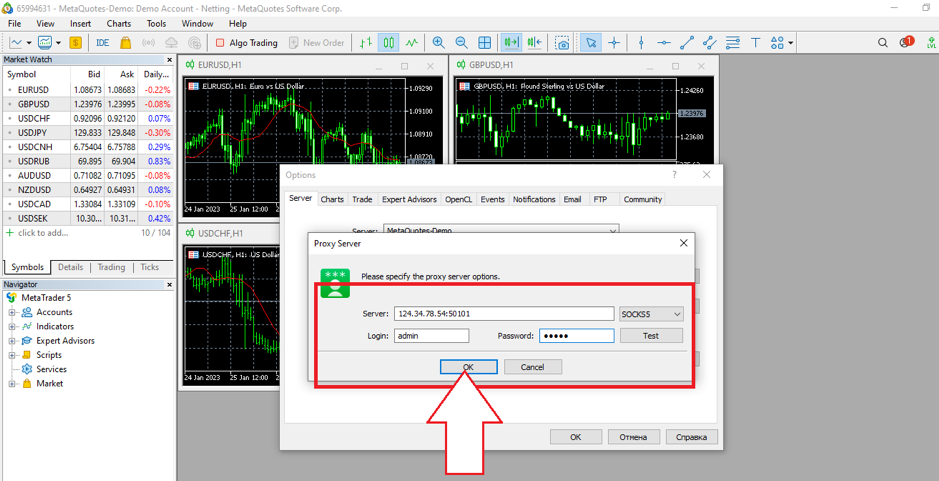Switch to Expert Advisors tab in Options

point(410,199)
